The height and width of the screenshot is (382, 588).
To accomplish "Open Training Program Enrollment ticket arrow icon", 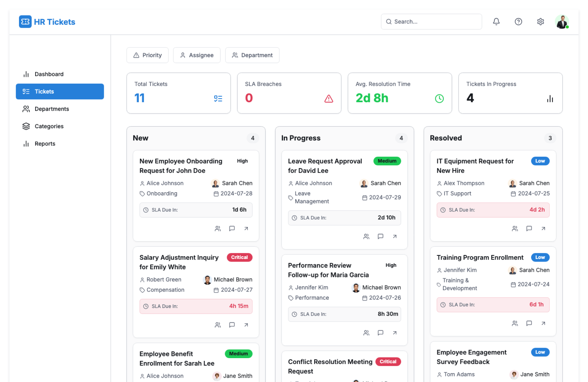I will click(x=543, y=323).
